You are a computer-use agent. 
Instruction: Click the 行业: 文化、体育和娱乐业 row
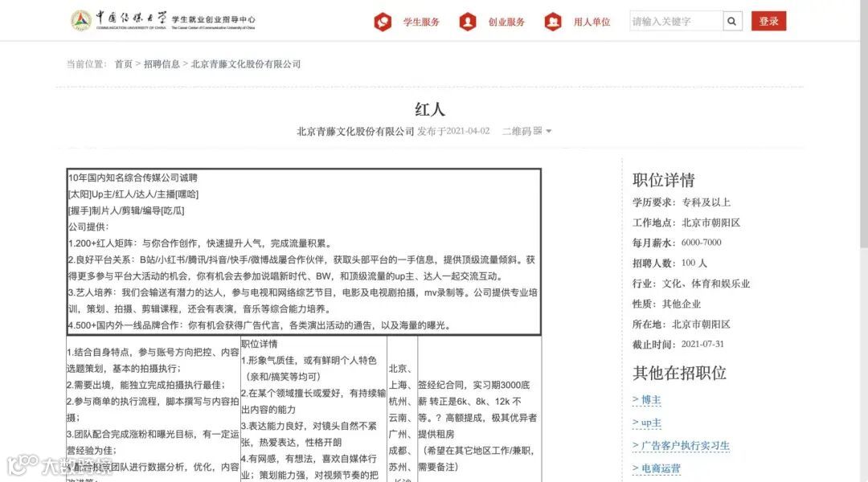(x=691, y=284)
